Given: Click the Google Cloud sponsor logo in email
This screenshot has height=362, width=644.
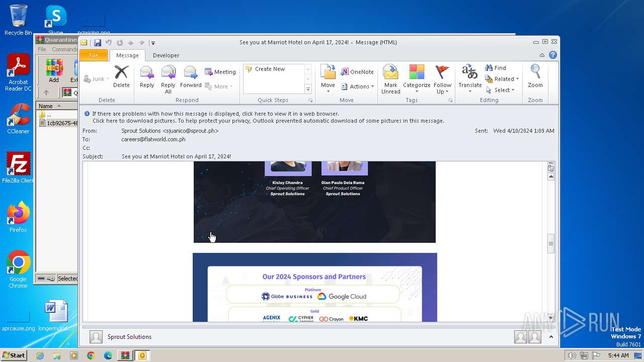Looking at the screenshot, I should (342, 297).
